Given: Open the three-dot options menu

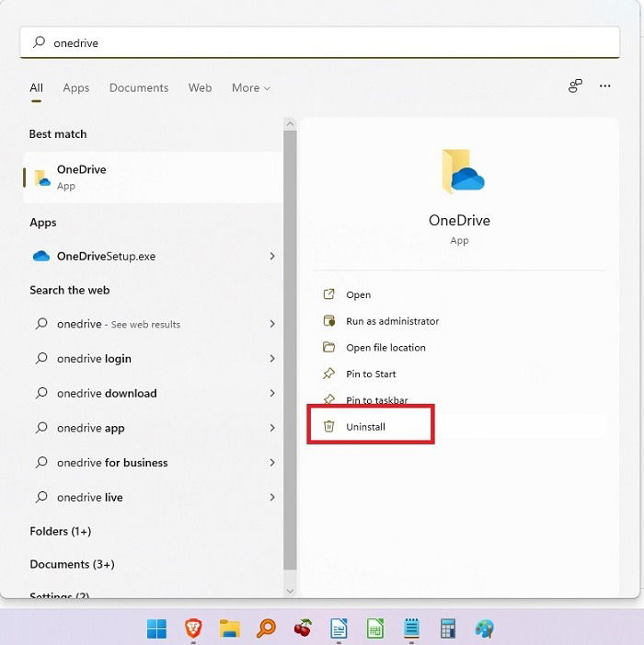Looking at the screenshot, I should click(x=605, y=86).
